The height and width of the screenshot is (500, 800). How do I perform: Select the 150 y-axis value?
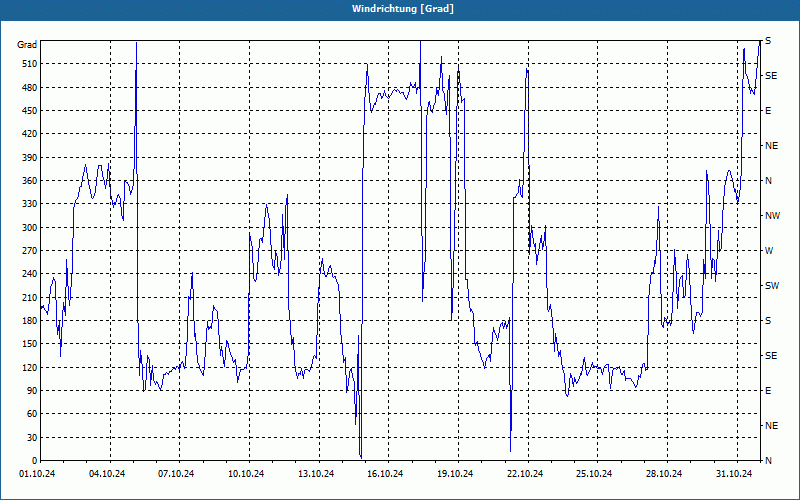pyautogui.click(x=30, y=344)
